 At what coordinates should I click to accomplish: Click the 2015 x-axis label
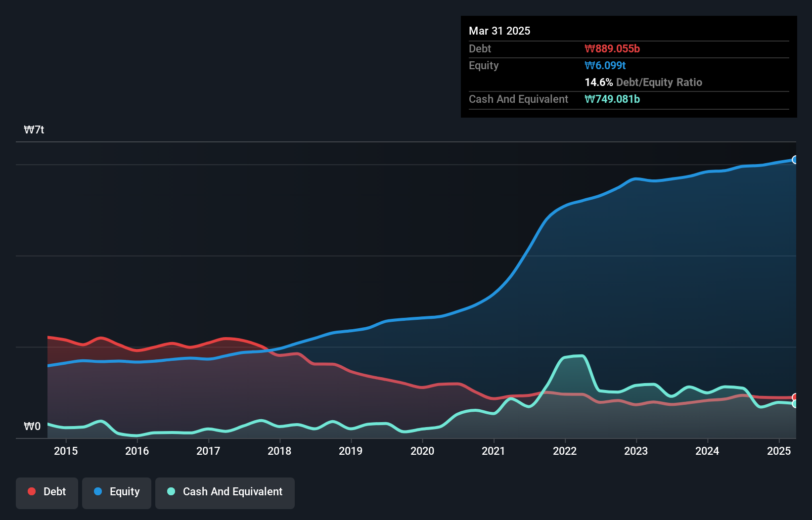[66, 451]
